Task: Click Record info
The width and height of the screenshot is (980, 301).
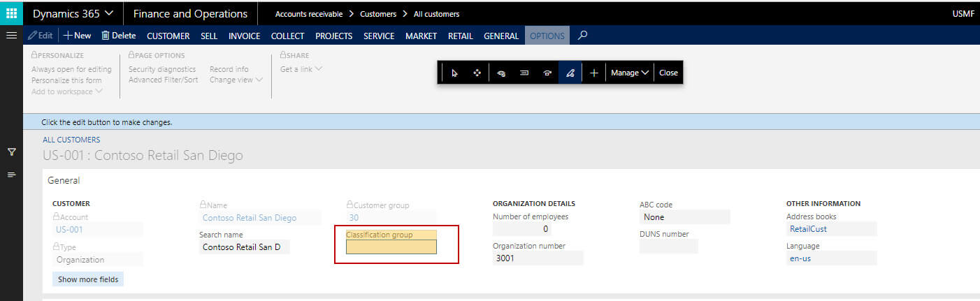Action: click(229, 69)
